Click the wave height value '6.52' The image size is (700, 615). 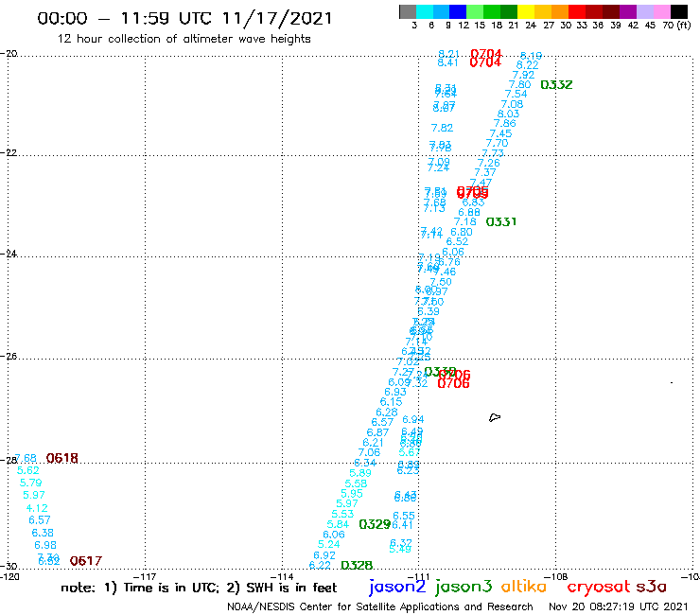(457, 241)
